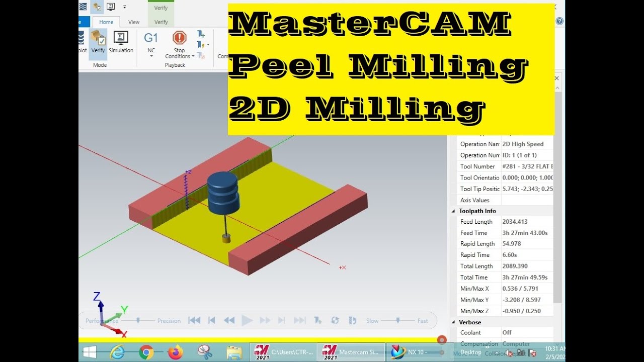Step back one move in playback

point(212,320)
